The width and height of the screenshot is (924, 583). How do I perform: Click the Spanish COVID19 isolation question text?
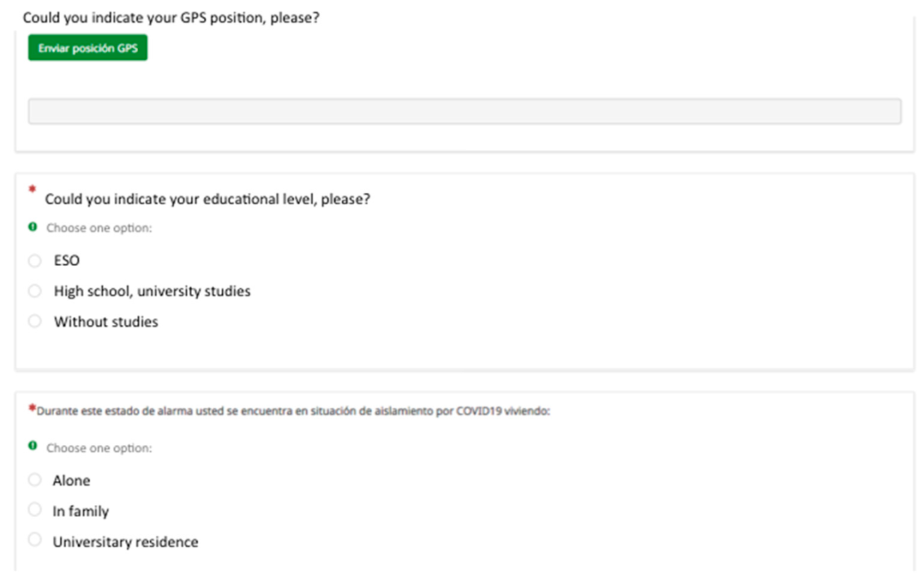pyautogui.click(x=293, y=411)
